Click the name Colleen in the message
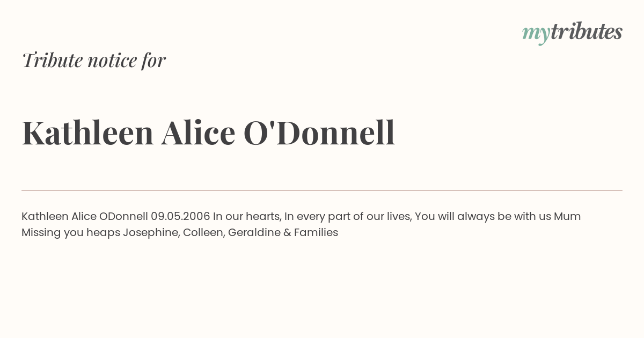Viewport: 644px width, 338px height. [204, 233]
